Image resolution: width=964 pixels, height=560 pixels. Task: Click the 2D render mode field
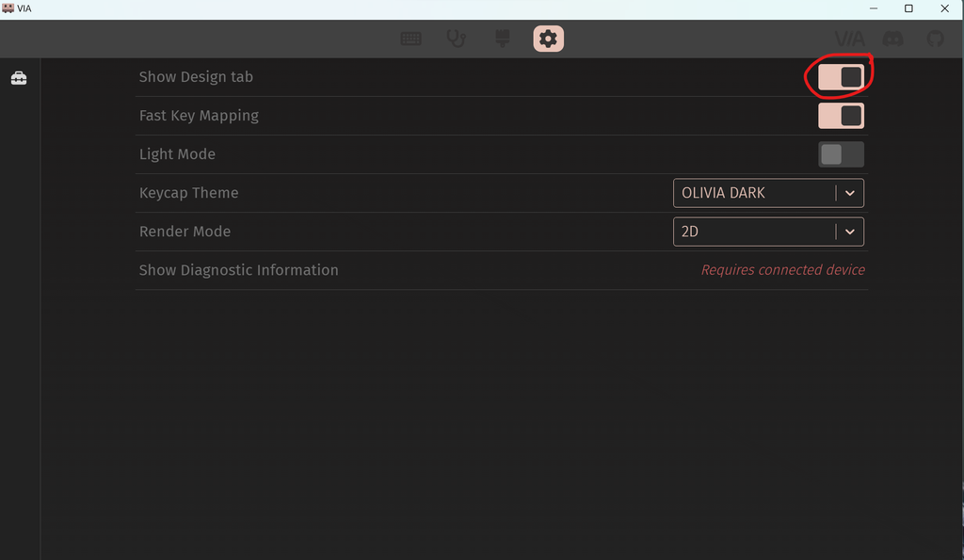(768, 232)
